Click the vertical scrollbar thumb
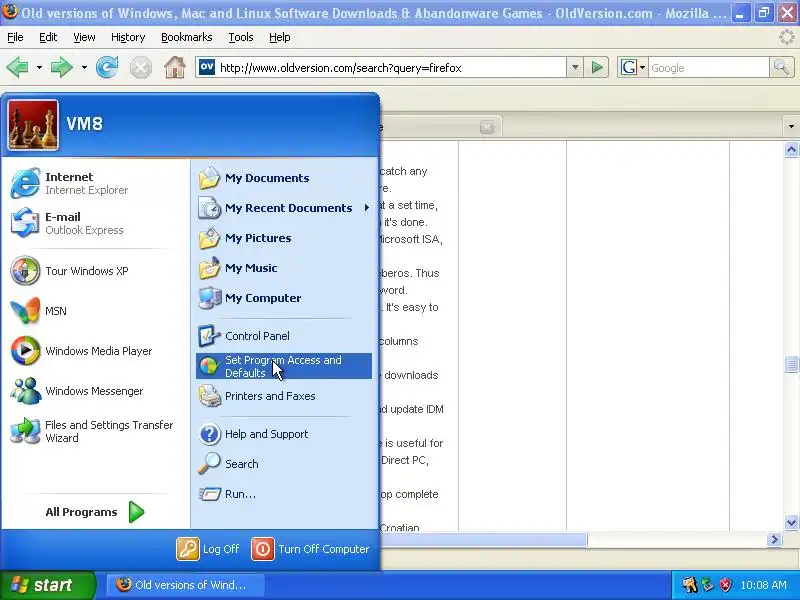The image size is (800, 600). click(x=791, y=364)
